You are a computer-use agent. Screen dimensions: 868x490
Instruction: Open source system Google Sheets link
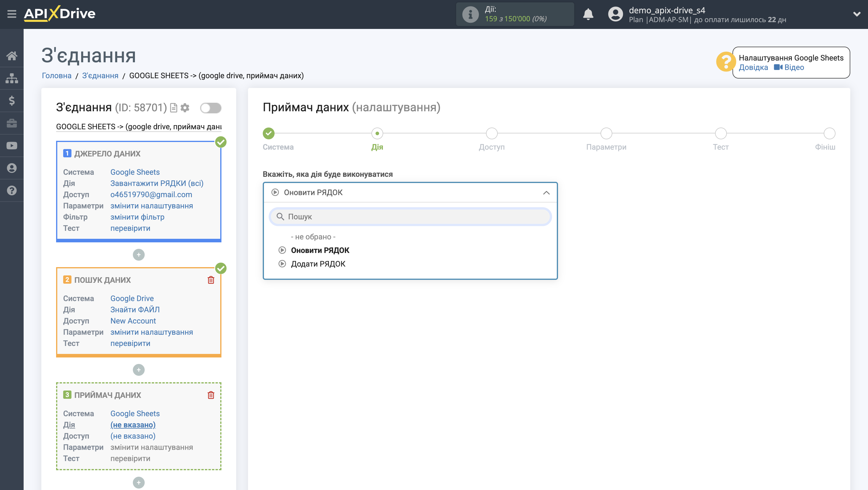click(135, 172)
